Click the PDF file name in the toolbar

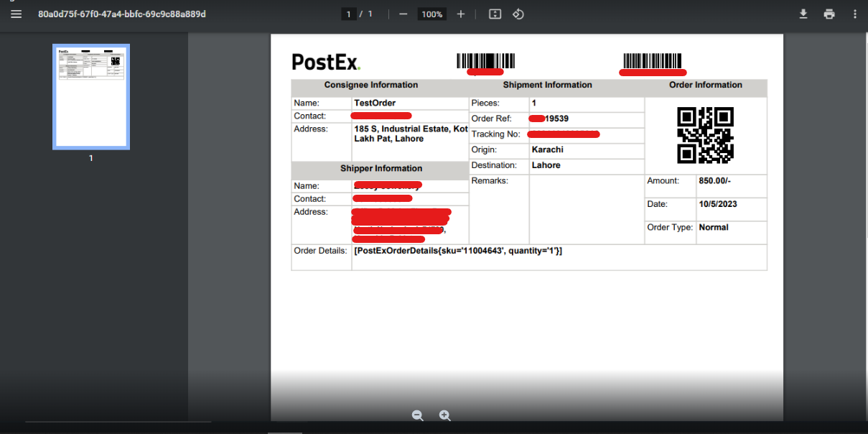[122, 14]
